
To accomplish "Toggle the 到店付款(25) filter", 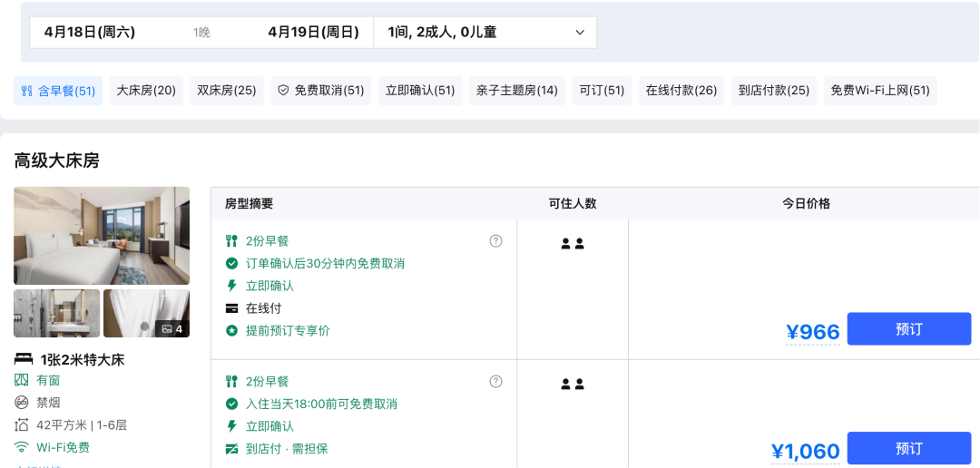I will (x=774, y=91).
